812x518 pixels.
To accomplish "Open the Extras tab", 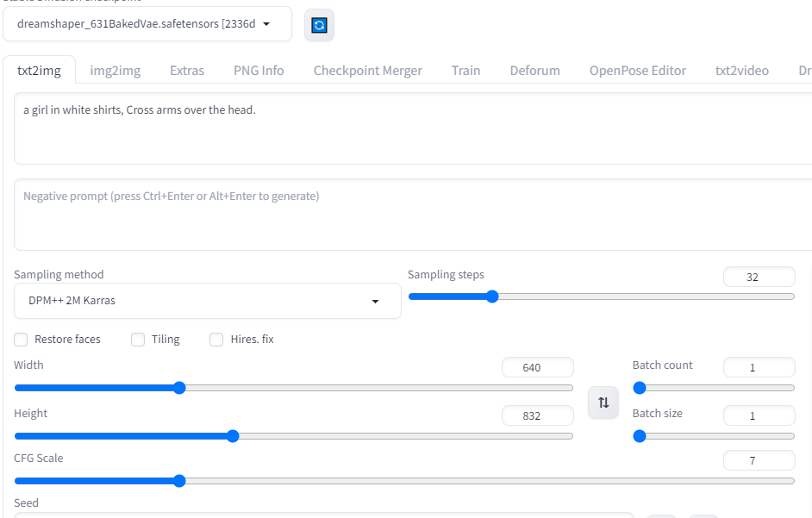I will [x=187, y=71].
